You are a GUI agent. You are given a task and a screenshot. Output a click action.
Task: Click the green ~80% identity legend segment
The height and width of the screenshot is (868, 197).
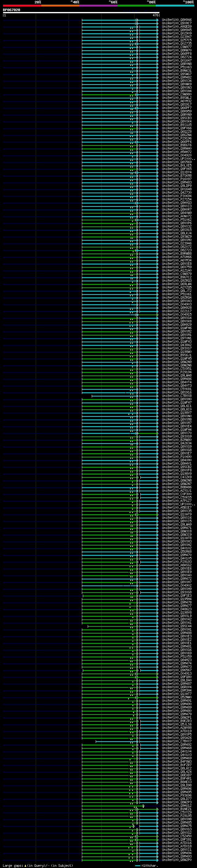click(x=137, y=6)
